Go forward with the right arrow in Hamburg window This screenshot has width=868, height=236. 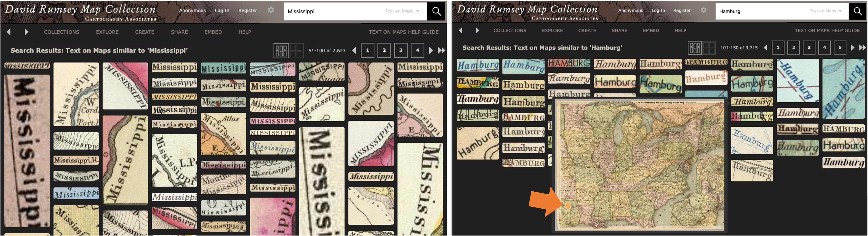pyautogui.click(x=477, y=30)
